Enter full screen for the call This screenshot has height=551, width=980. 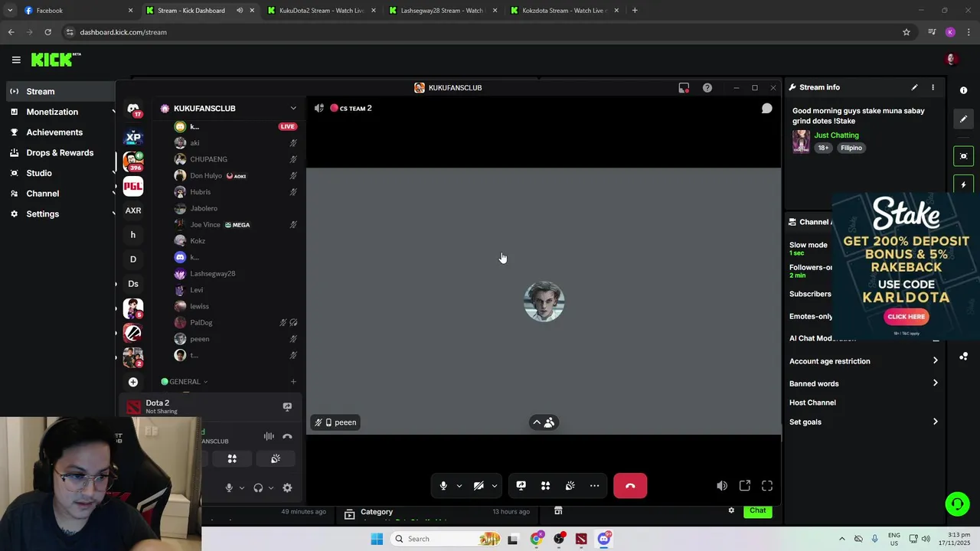tap(767, 486)
